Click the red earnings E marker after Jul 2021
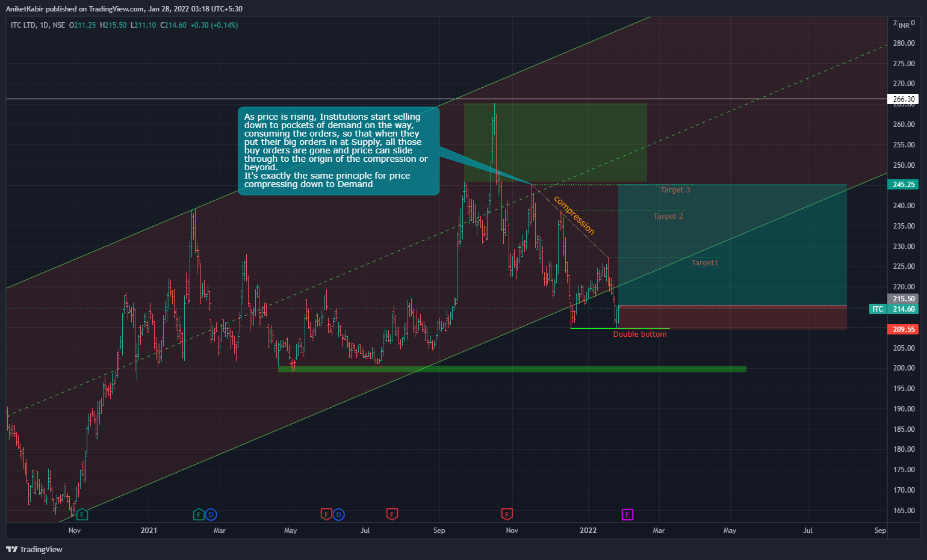This screenshot has width=927, height=560. click(392, 514)
